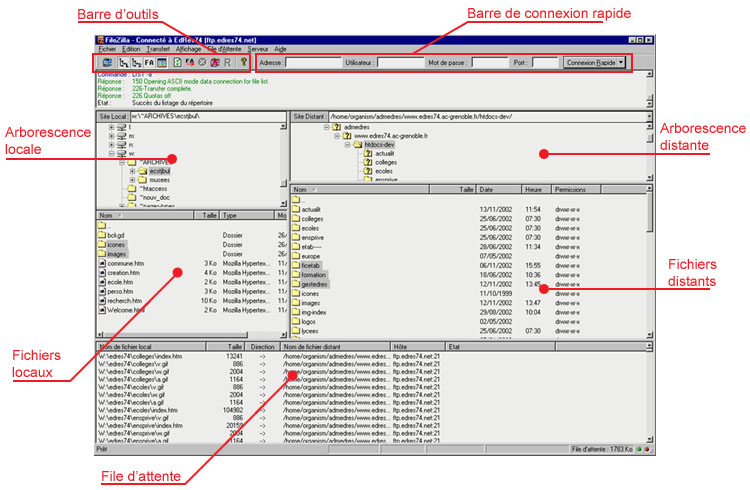750x490 pixels.
Task: Click the reconnect 'R' toolbar icon
Action: pos(227,62)
